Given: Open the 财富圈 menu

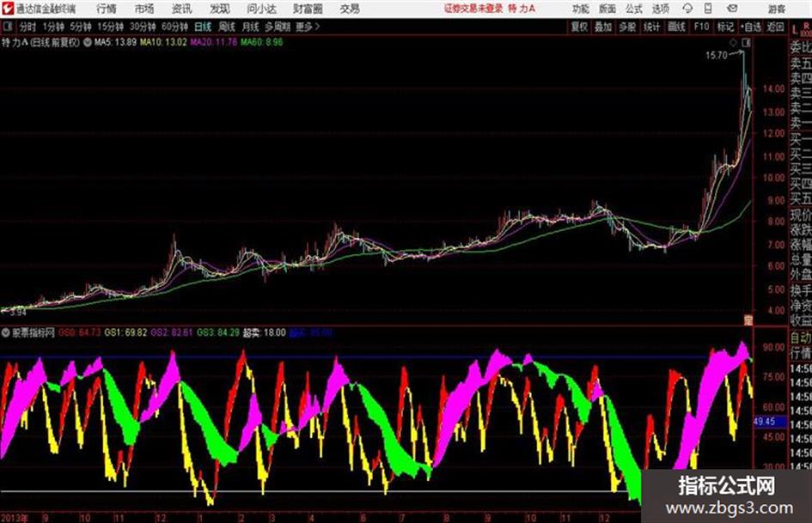Looking at the screenshot, I should click(x=308, y=9).
